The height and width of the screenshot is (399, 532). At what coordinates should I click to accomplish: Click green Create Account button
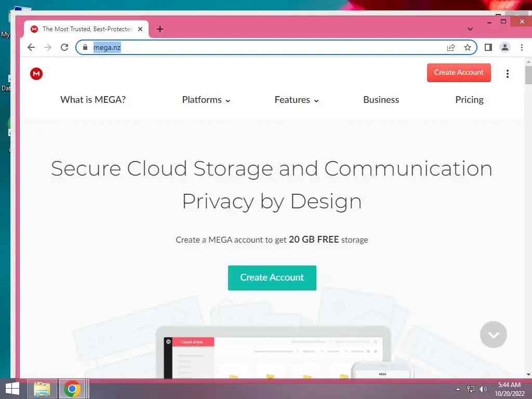(x=272, y=277)
